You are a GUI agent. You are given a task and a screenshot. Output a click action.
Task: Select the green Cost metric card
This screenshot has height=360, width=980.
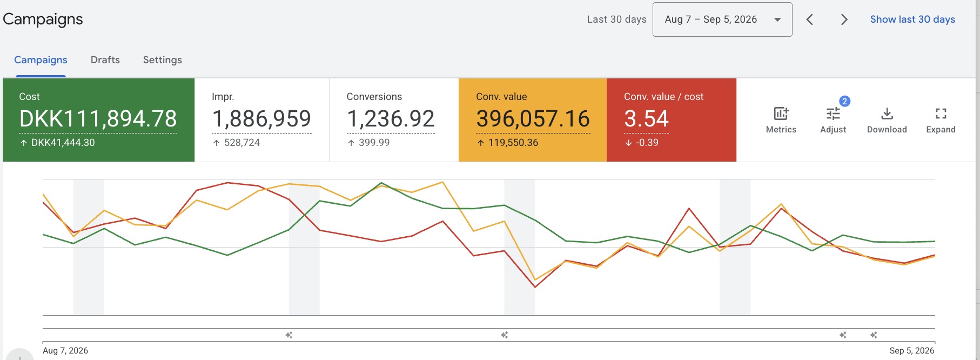[98, 120]
